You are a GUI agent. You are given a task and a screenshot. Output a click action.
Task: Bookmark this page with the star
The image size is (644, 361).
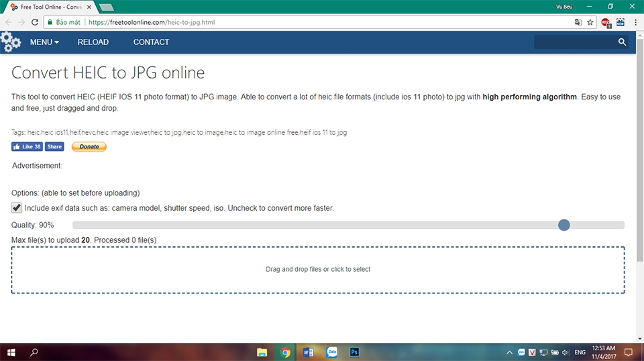click(x=590, y=22)
